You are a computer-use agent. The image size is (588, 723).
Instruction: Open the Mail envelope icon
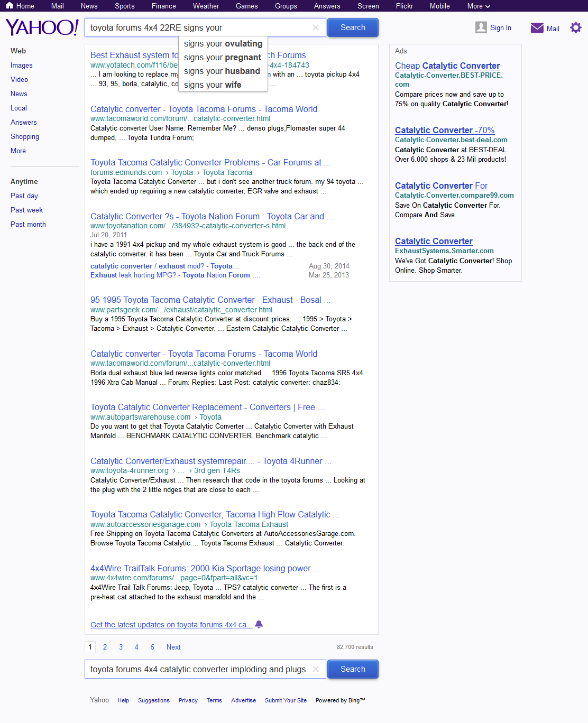537,28
